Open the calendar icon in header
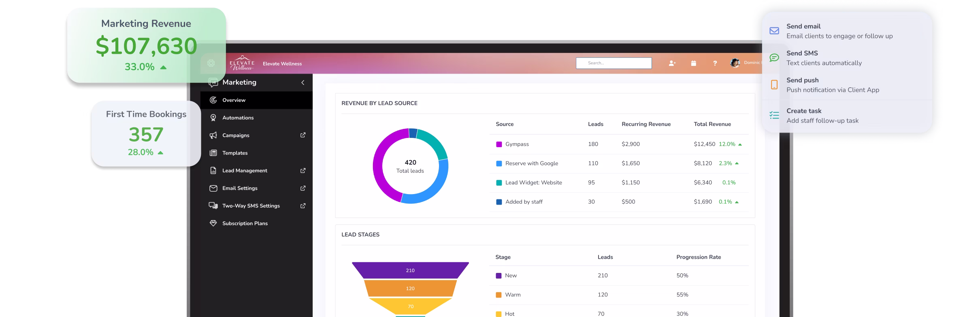Screen dimensions: 980x317 click(x=694, y=63)
